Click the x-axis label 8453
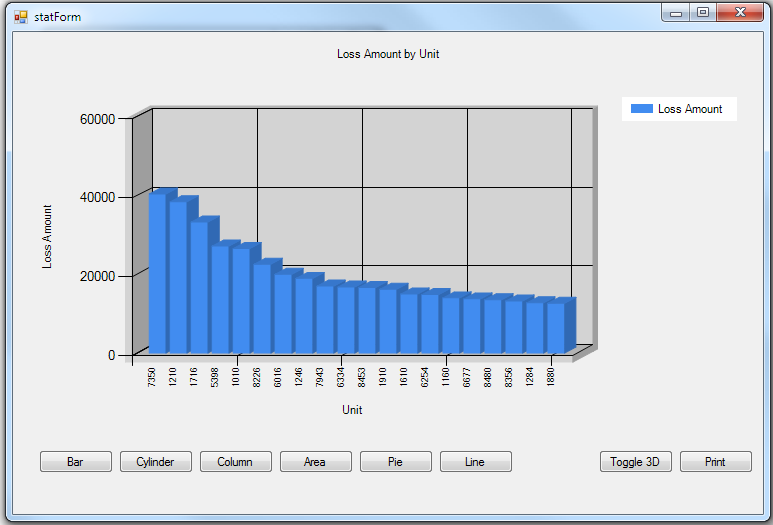Screen dimensions: 773x525 pyautogui.click(x=361, y=377)
